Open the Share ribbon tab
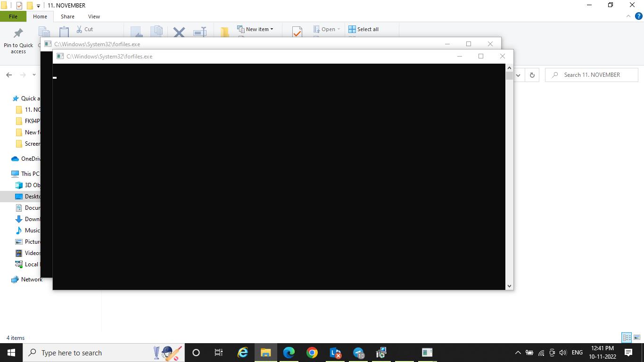The width and height of the screenshot is (644, 362). 67,16
